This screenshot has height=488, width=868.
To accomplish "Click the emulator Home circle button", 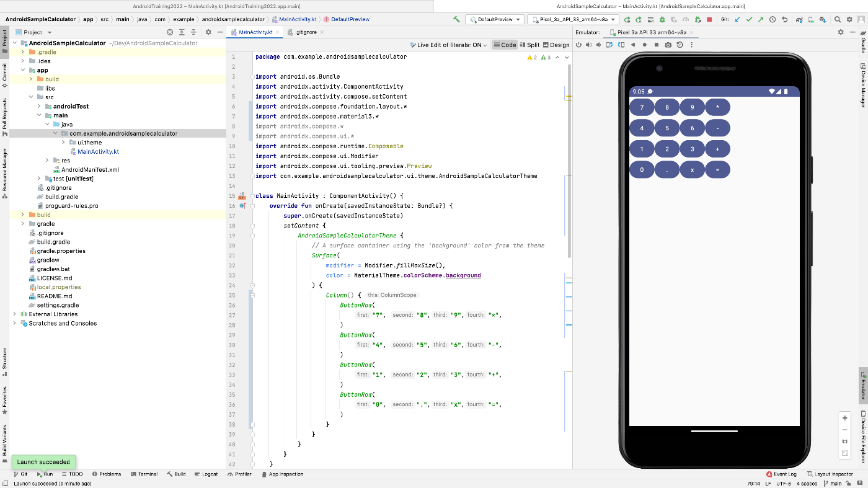I will (x=645, y=45).
